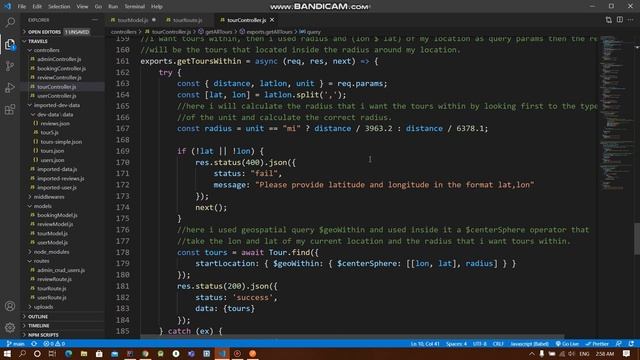The width and height of the screenshot is (640, 360).
Task: Open bookingController.js file
Action: point(61,69)
